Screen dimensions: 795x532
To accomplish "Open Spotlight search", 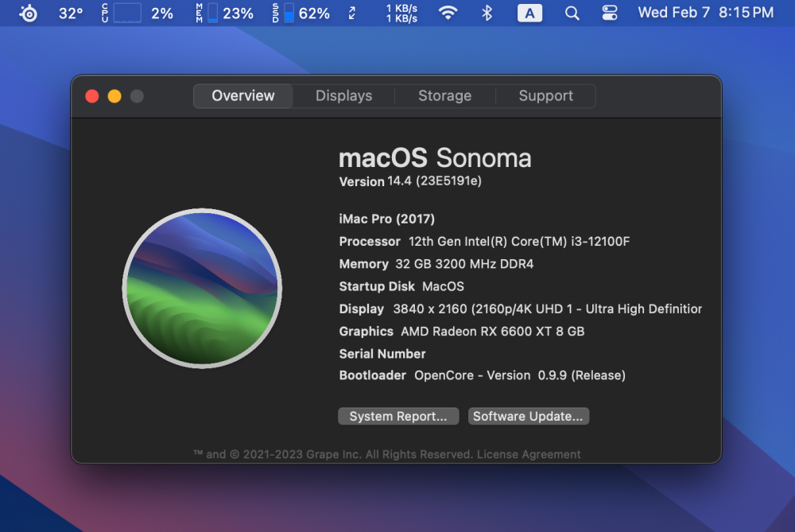I will (572, 14).
